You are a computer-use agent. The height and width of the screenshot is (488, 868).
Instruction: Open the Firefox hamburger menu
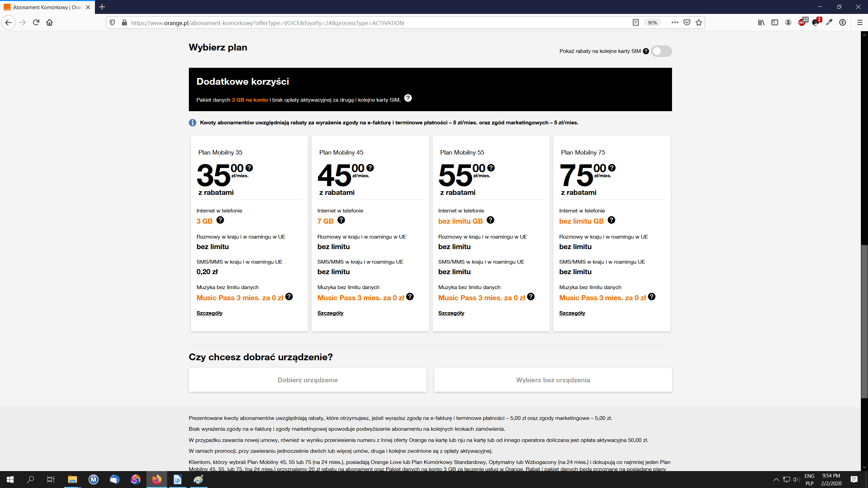pyautogui.click(x=860, y=23)
